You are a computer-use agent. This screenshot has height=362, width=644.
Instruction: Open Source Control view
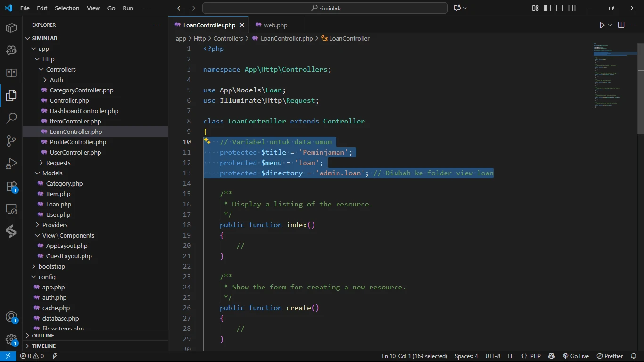tap(11, 141)
